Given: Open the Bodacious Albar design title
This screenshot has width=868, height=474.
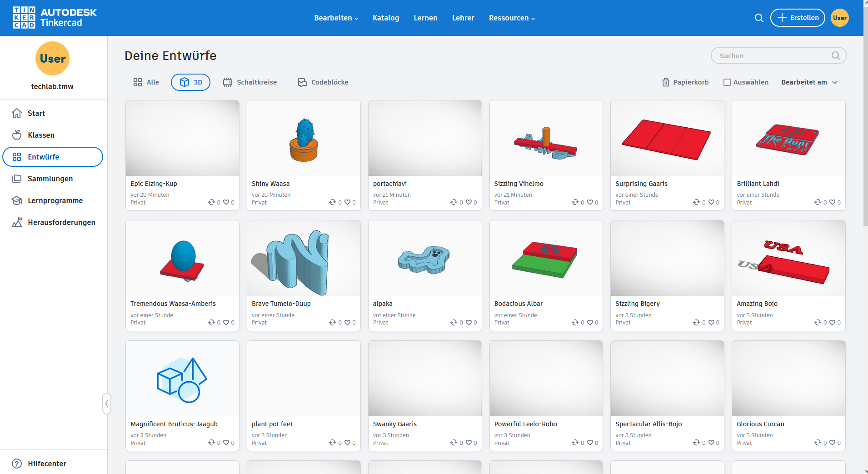Looking at the screenshot, I should point(519,304).
